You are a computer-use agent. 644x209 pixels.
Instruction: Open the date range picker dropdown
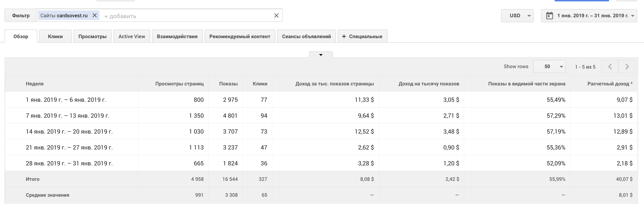pos(632,16)
